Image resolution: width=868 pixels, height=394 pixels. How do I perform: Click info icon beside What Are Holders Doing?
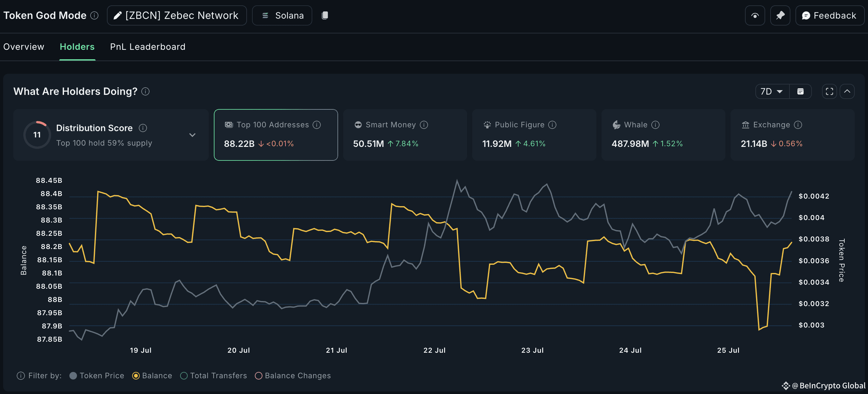click(146, 92)
